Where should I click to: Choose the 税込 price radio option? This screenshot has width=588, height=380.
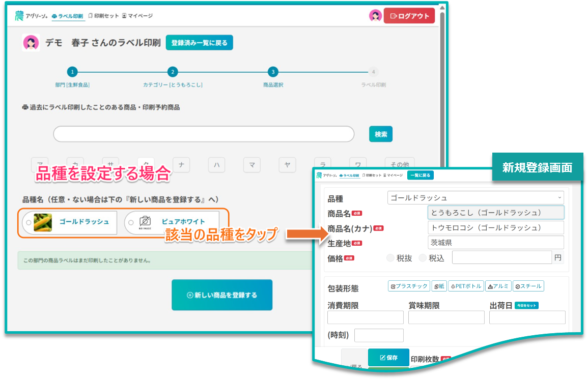click(x=423, y=258)
